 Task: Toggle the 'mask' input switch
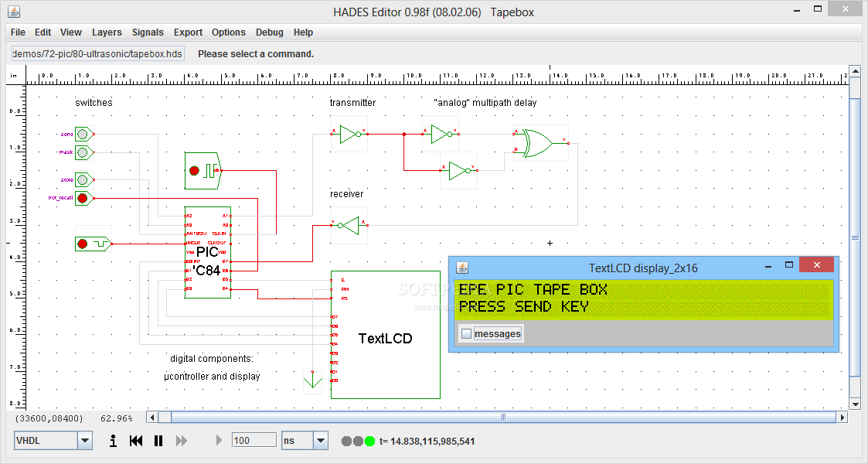pyautogui.click(x=83, y=152)
